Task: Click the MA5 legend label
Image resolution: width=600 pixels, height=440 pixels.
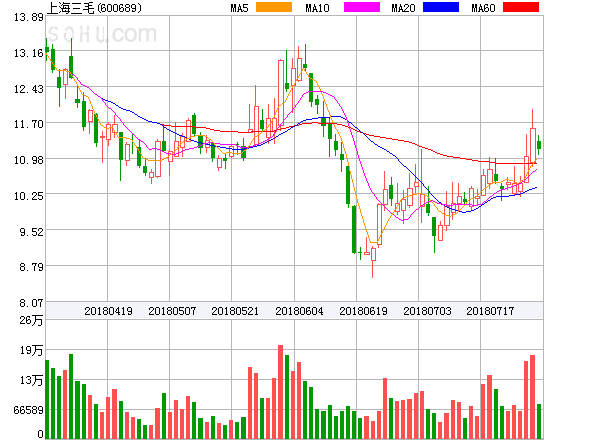Action: tap(240, 8)
